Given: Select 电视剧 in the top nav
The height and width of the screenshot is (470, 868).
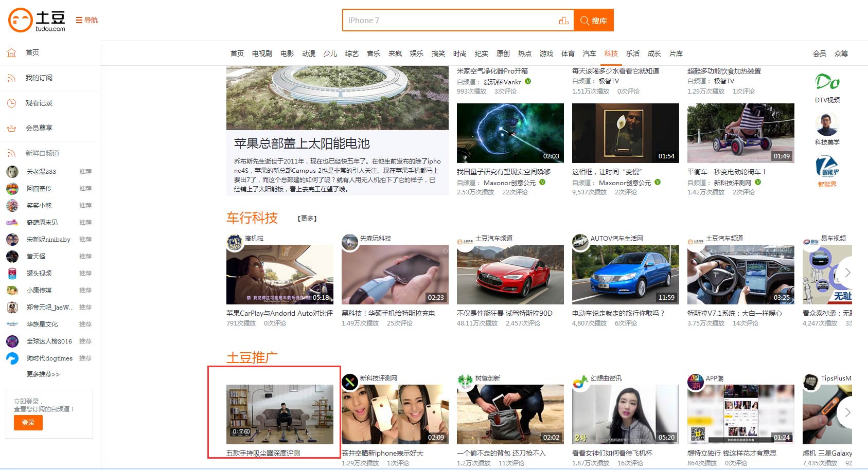Looking at the screenshot, I should (262, 53).
